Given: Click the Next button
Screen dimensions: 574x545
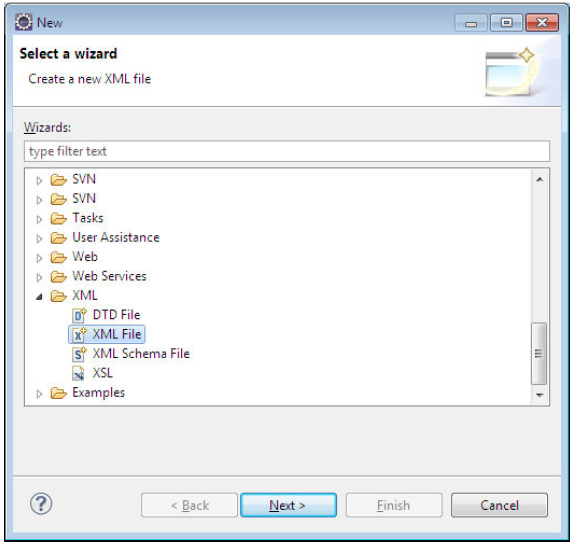Looking at the screenshot, I should 288,505.
